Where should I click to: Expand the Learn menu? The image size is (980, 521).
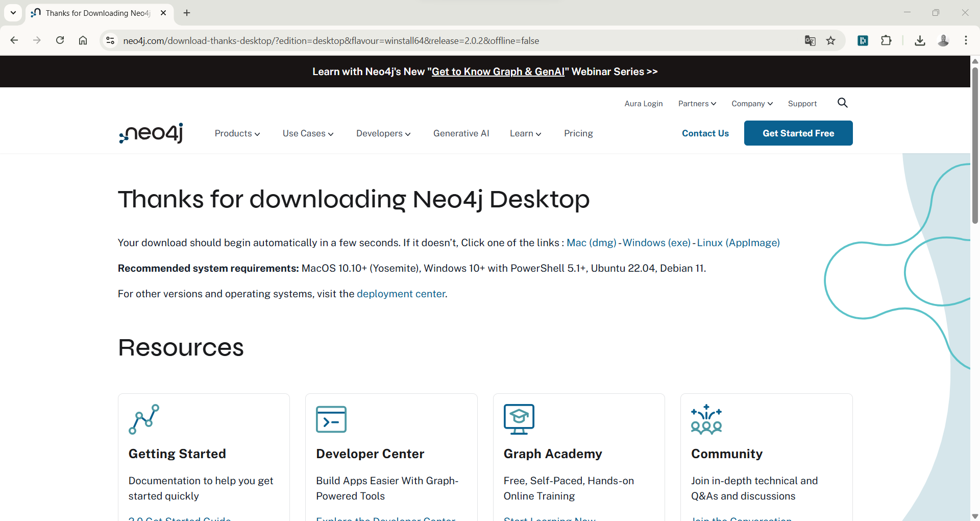click(526, 133)
